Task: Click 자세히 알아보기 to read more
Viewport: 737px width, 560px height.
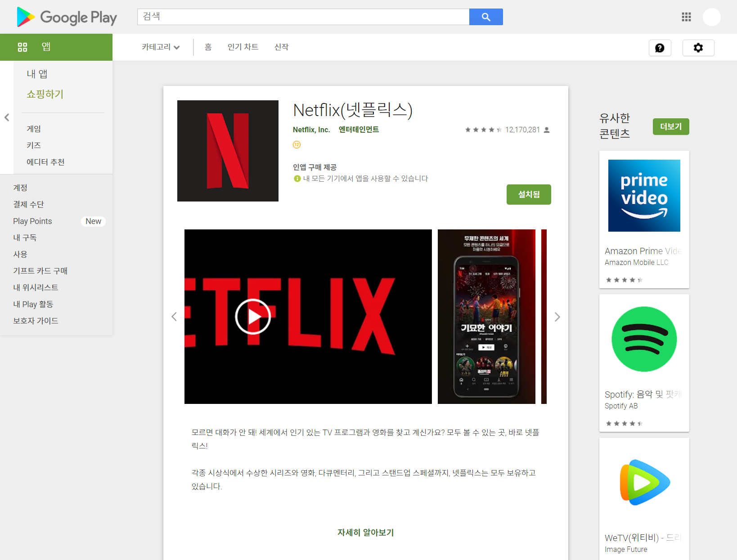Action: (x=365, y=533)
